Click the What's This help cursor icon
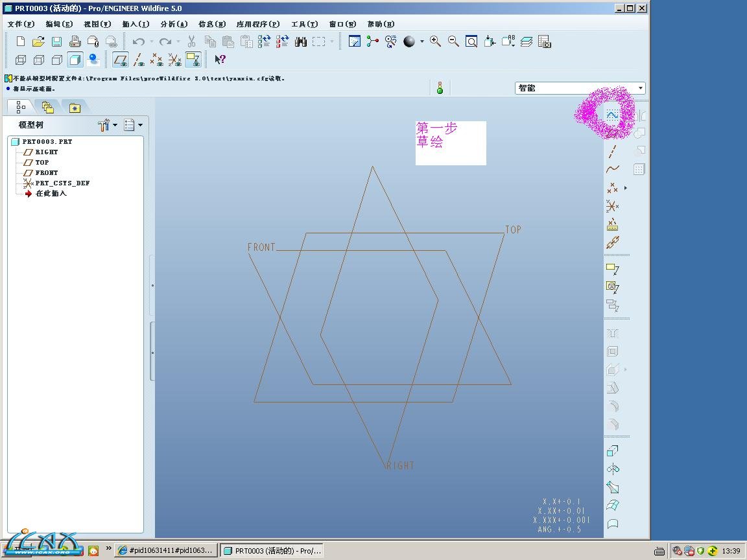The image size is (747, 560). click(x=220, y=60)
